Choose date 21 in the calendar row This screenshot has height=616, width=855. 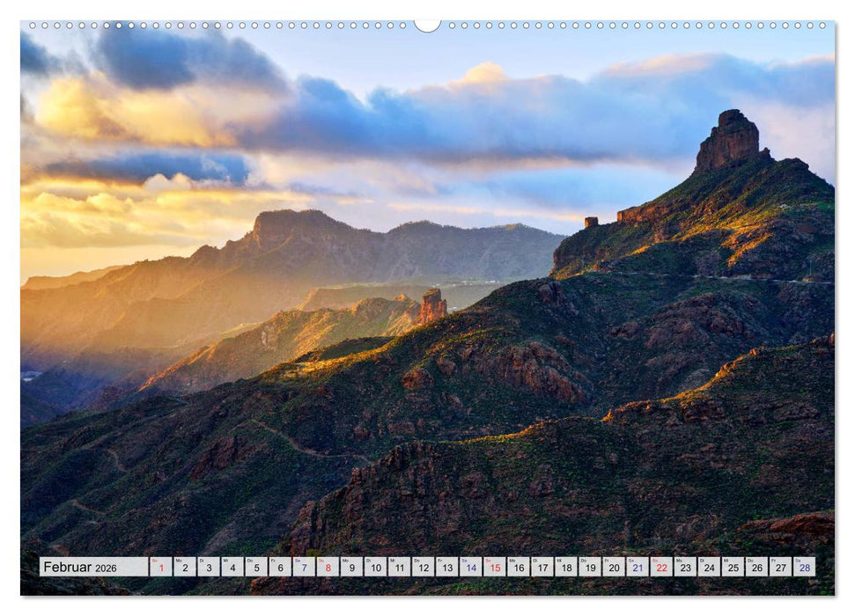[637, 567]
